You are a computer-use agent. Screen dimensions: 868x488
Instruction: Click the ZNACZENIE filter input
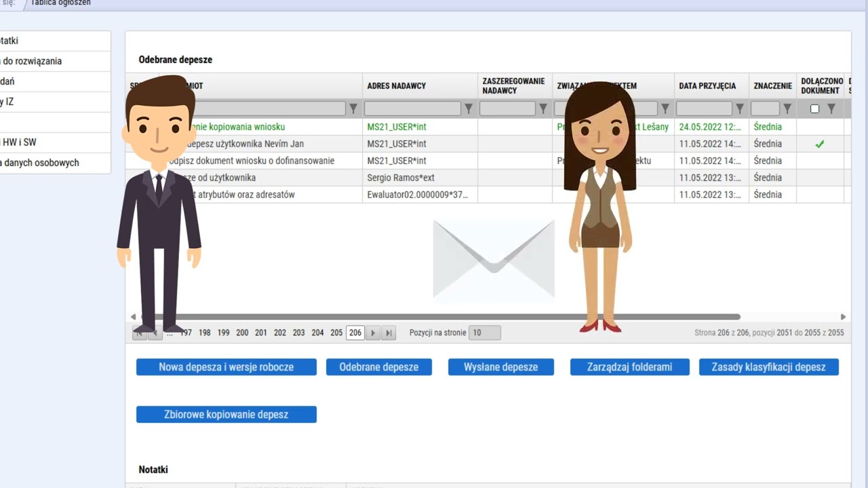(765, 108)
